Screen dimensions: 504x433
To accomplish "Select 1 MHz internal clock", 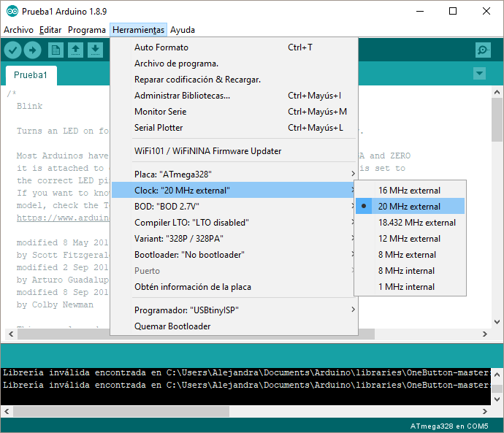I will (x=411, y=286).
